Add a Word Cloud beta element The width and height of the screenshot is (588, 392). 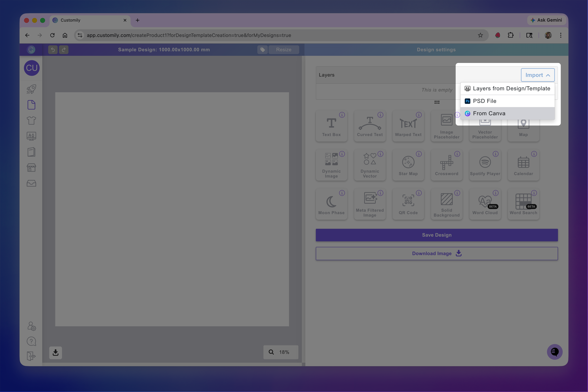[485, 204]
